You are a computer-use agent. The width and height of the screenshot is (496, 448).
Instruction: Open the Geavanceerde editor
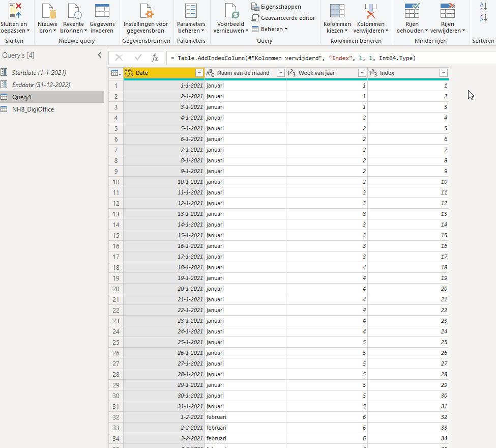point(283,18)
